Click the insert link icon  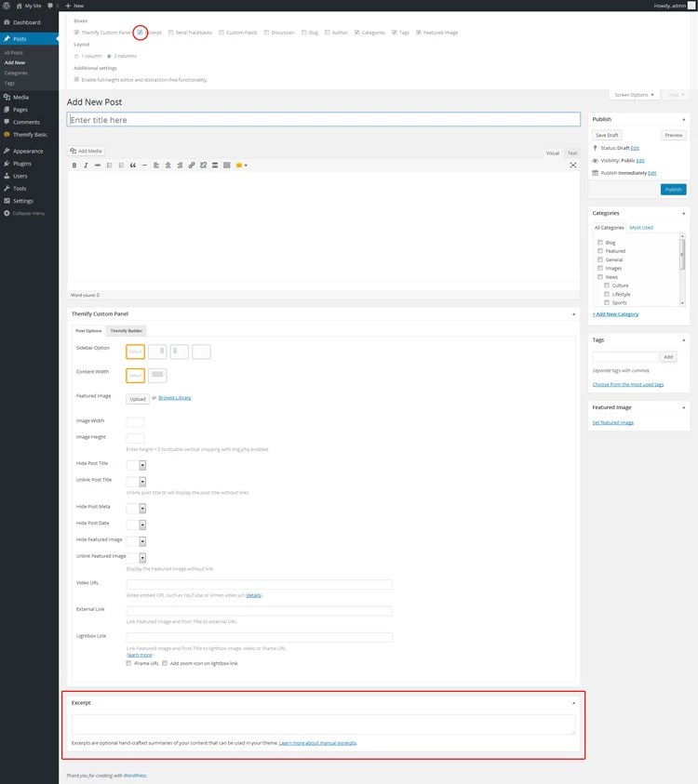(x=192, y=165)
